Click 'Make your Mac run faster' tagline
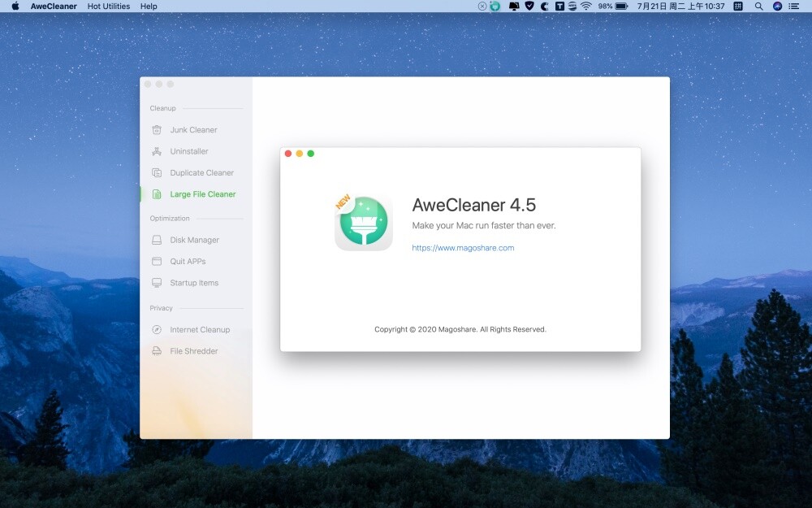 coord(484,225)
